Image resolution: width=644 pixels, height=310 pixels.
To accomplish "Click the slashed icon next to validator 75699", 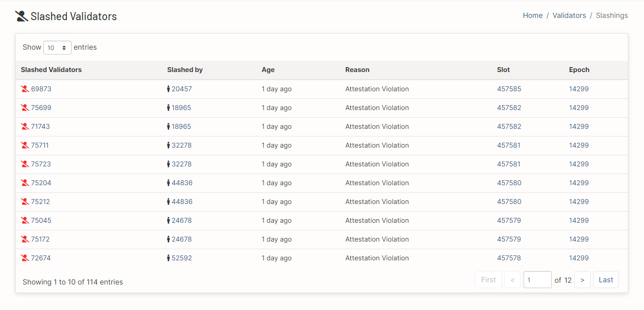I will [25, 108].
